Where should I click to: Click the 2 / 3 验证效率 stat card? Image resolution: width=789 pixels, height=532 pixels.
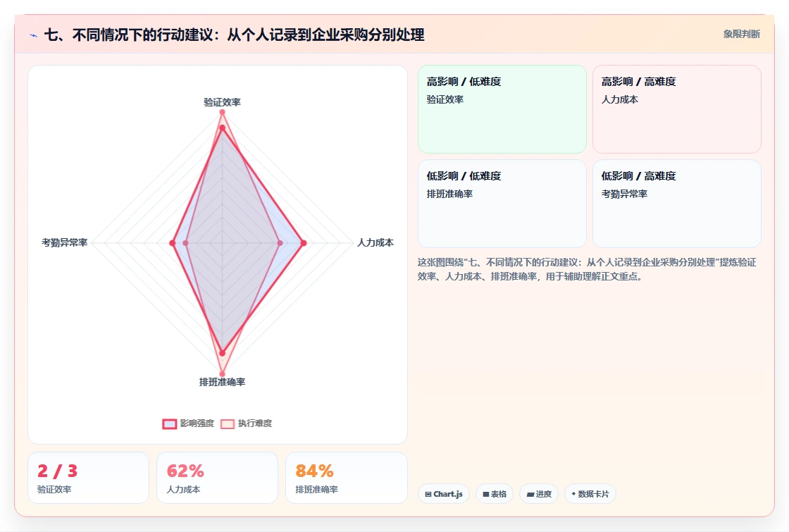89,478
